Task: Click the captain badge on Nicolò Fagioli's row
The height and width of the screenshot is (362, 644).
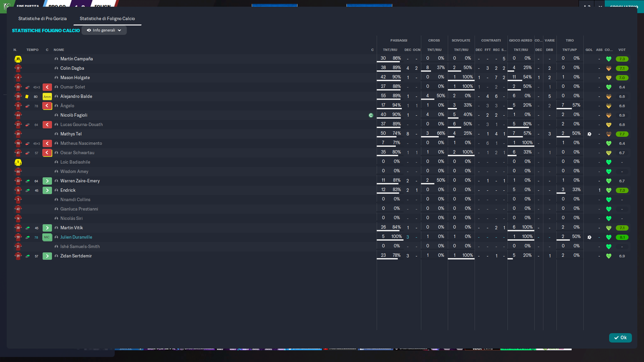Action: pos(371,115)
